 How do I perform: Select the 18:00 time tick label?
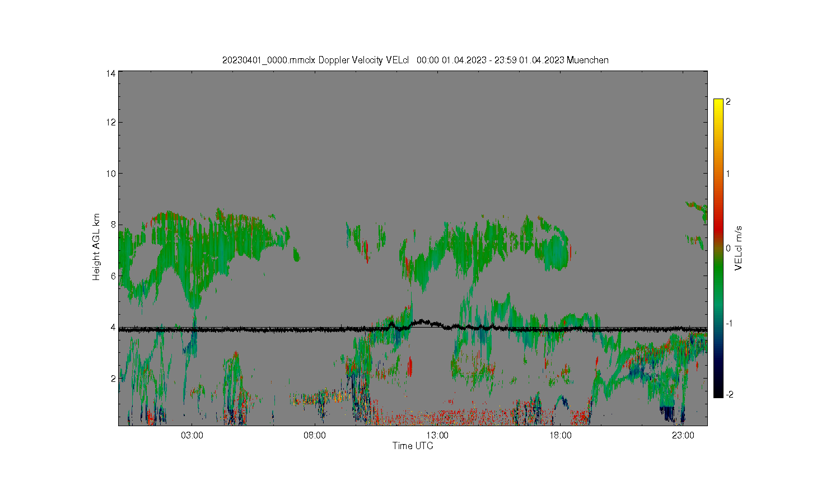pos(560,436)
